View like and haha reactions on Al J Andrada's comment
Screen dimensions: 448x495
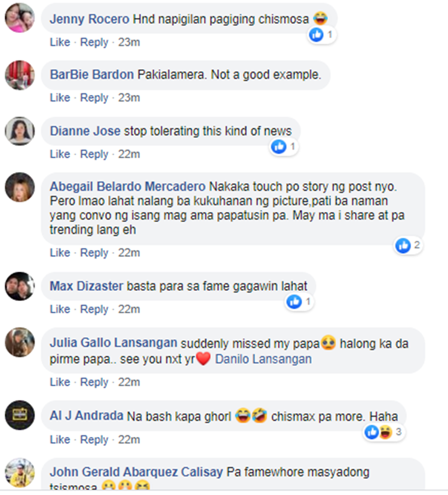click(x=383, y=432)
